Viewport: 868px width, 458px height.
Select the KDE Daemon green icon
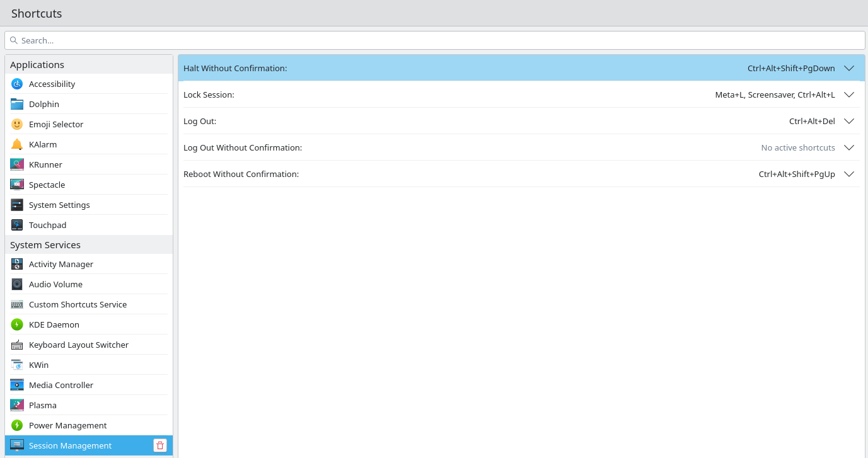point(17,324)
